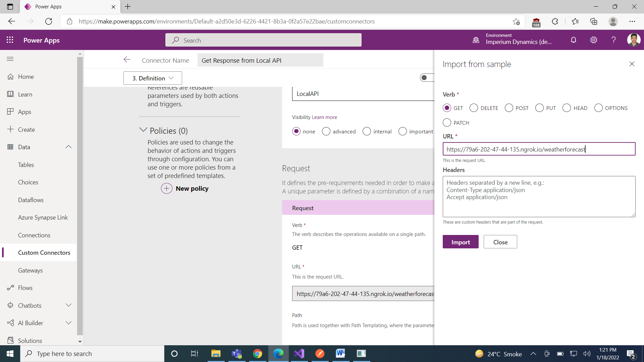Open the 3. Definition step dropdown
This screenshot has width=644, height=362.
coord(153,78)
